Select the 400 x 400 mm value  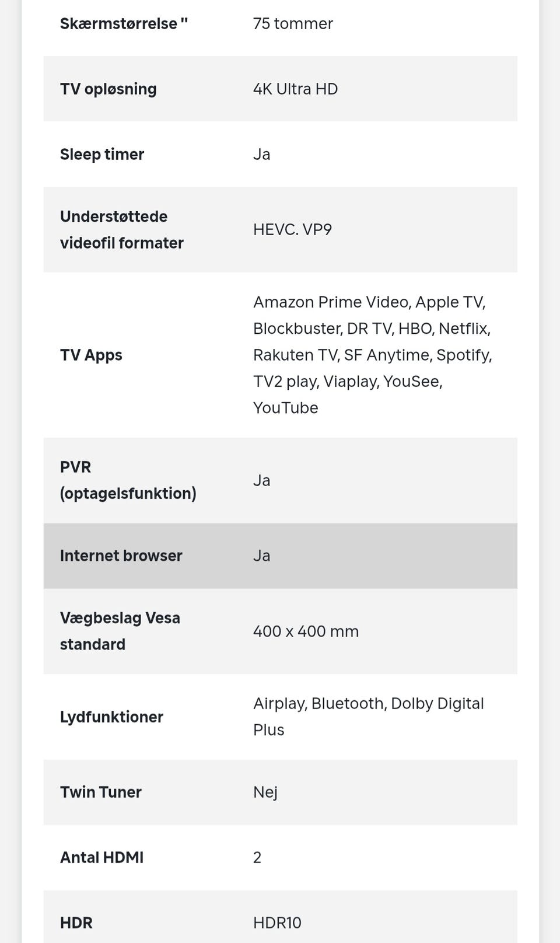[306, 631]
